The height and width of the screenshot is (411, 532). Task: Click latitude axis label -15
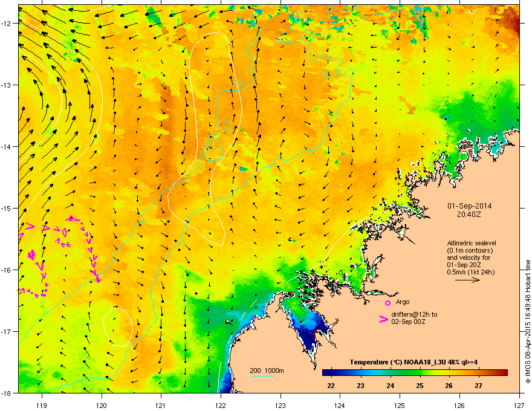[6, 208]
